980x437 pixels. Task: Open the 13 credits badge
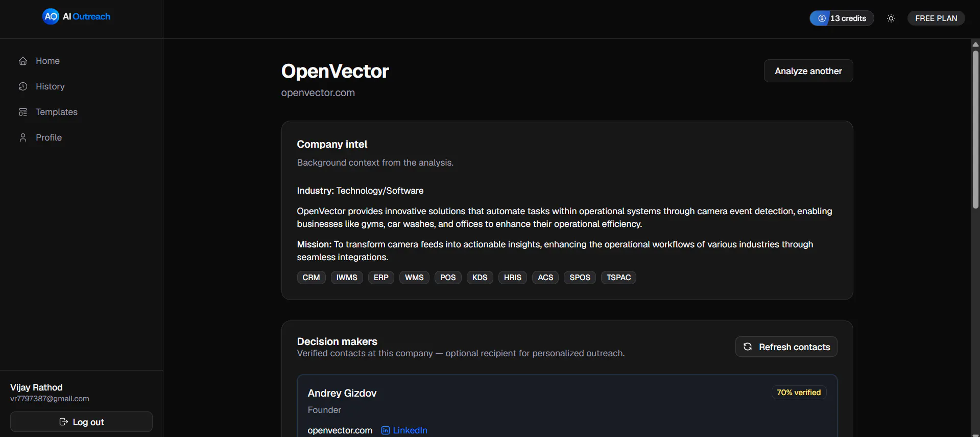(842, 18)
